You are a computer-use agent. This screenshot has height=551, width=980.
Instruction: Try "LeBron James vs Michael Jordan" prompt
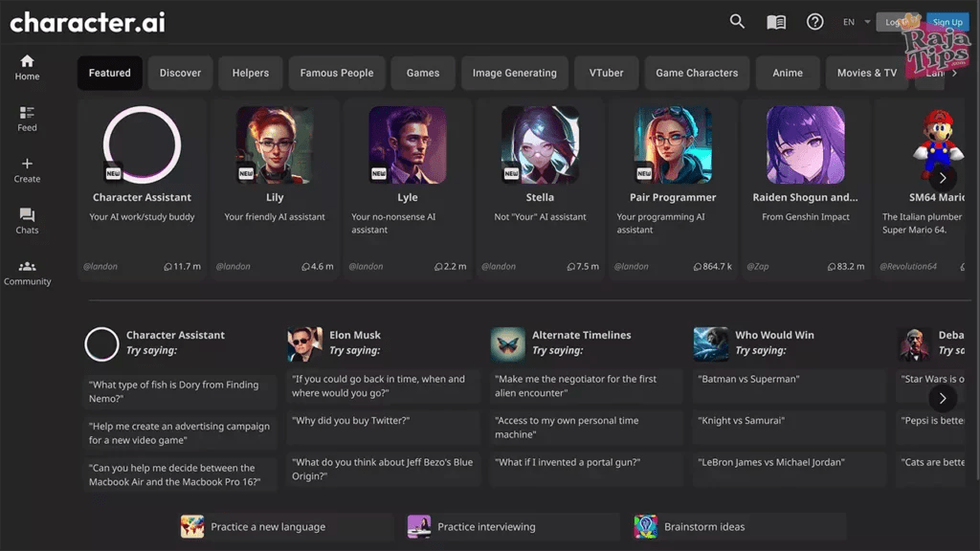(x=789, y=469)
